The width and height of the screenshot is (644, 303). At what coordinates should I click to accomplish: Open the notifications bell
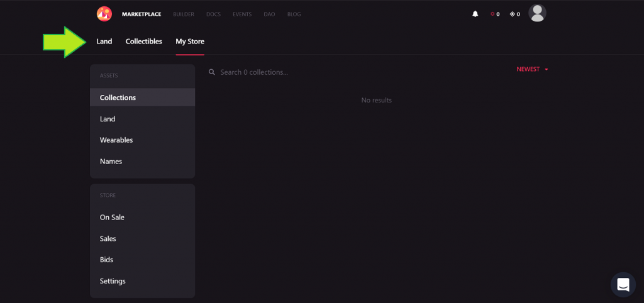[x=475, y=14]
